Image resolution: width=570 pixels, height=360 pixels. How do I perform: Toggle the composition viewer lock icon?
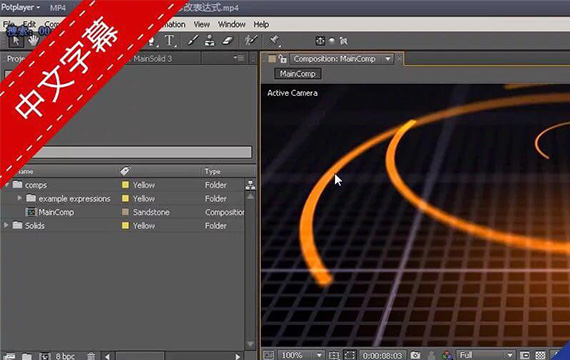pos(282,59)
